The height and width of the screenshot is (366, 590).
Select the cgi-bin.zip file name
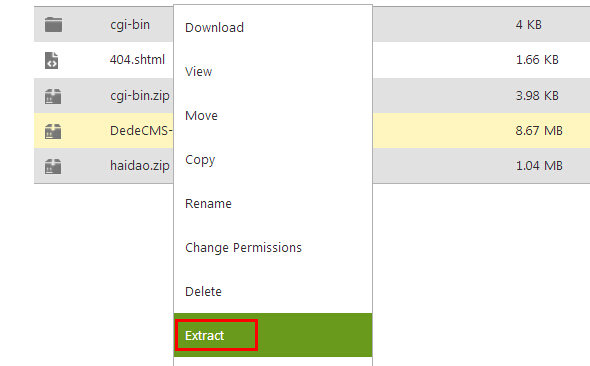140,96
